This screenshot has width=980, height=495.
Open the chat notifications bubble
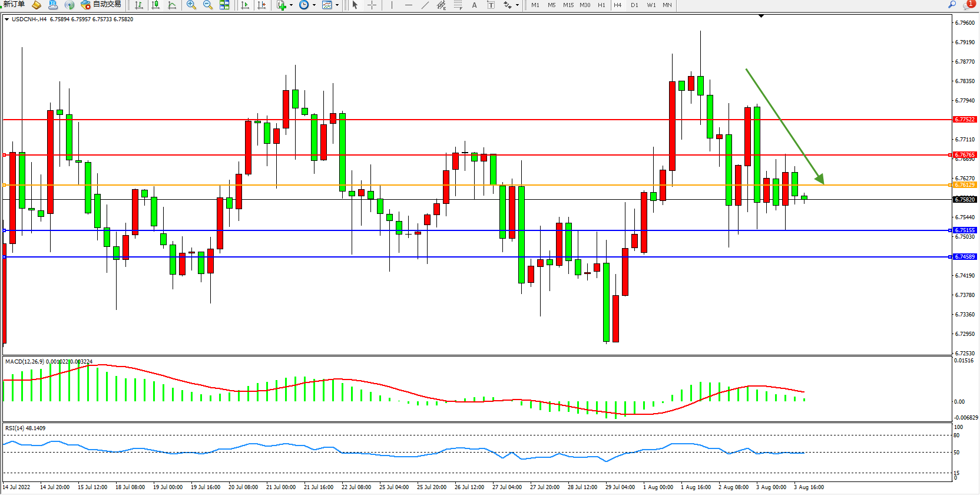(968, 5)
